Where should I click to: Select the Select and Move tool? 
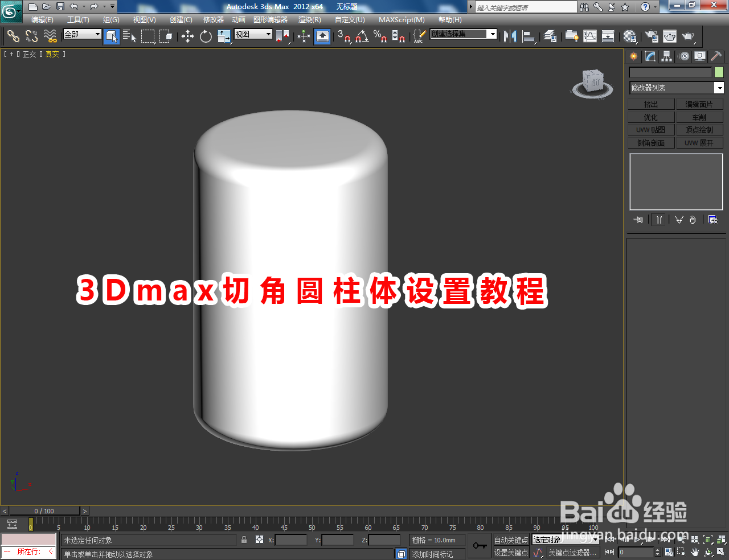coord(187,36)
